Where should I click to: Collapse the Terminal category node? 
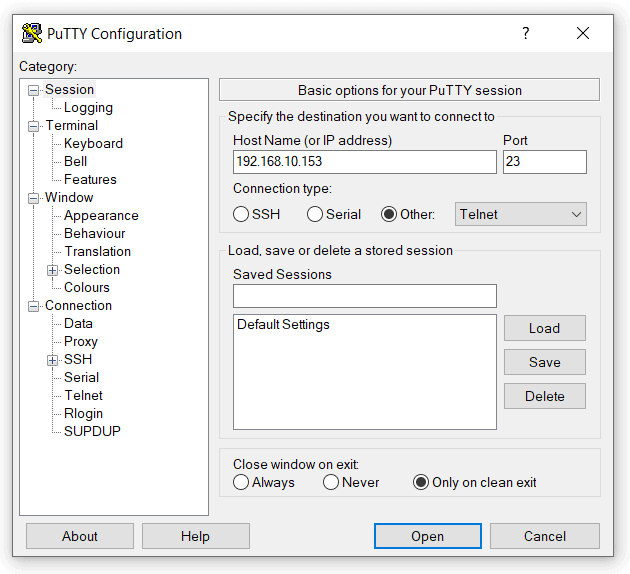pyautogui.click(x=34, y=126)
